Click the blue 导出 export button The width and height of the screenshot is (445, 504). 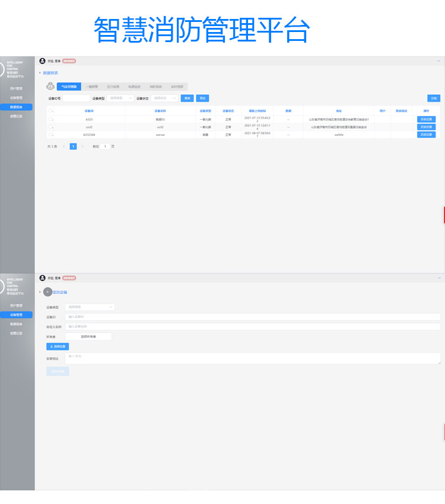[202, 98]
